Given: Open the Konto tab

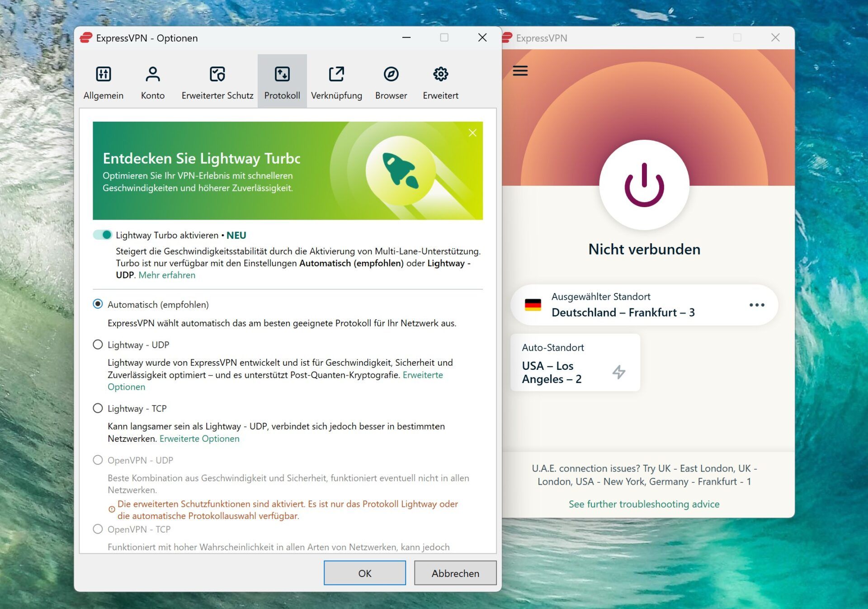Looking at the screenshot, I should tap(153, 81).
